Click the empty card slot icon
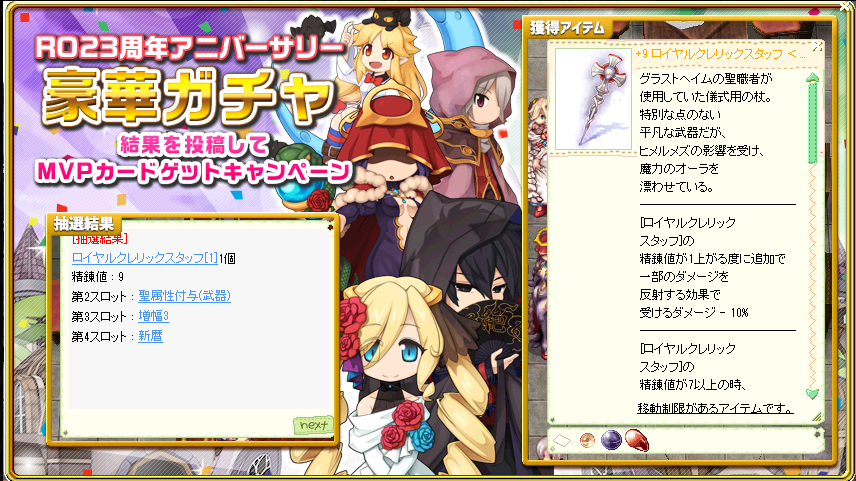The height and width of the screenshot is (481, 856). pyautogui.click(x=562, y=440)
